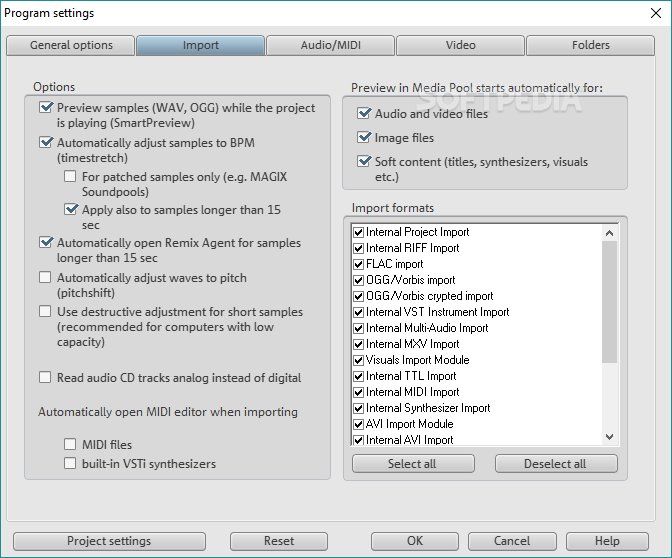Viewport: 672px width, 558px height.
Task: Click the import formats scroll up arrow
Action: tap(609, 233)
